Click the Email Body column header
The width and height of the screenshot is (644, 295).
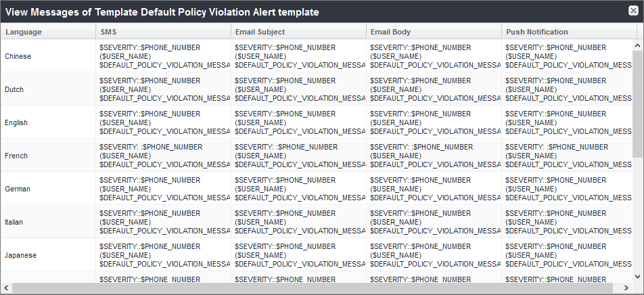point(390,32)
